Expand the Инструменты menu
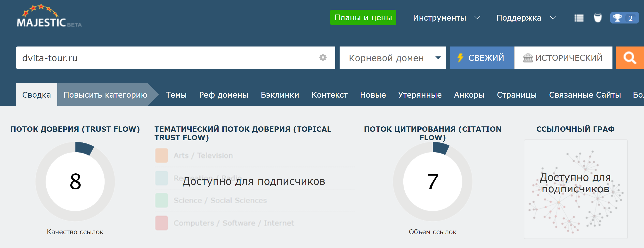 click(447, 18)
